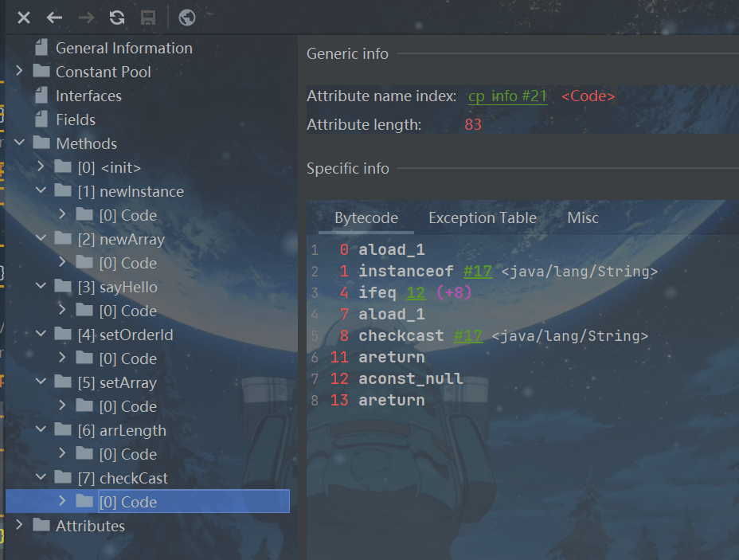This screenshot has width=739, height=560.
Task: Open the Misc tab
Action: 582,217
